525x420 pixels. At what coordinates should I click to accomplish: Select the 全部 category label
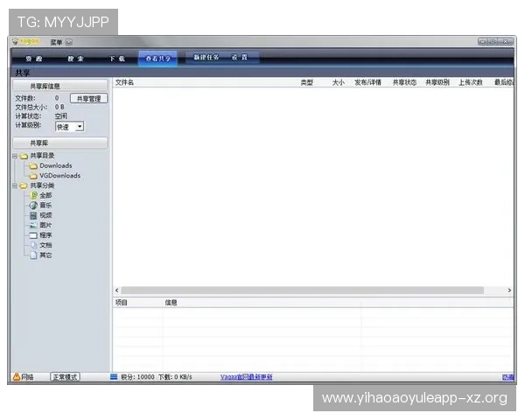tap(45, 195)
